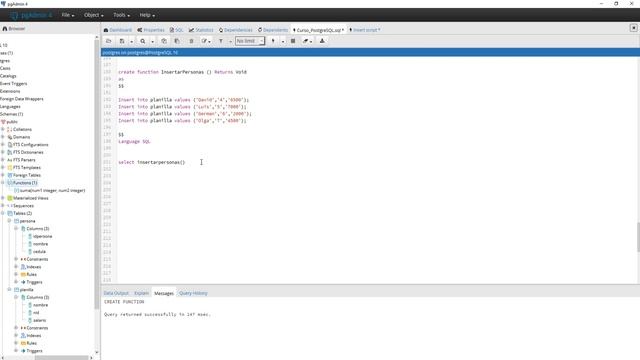Expand the Foreign Tables node
This screenshot has width=640, height=360.
click(x=3, y=175)
